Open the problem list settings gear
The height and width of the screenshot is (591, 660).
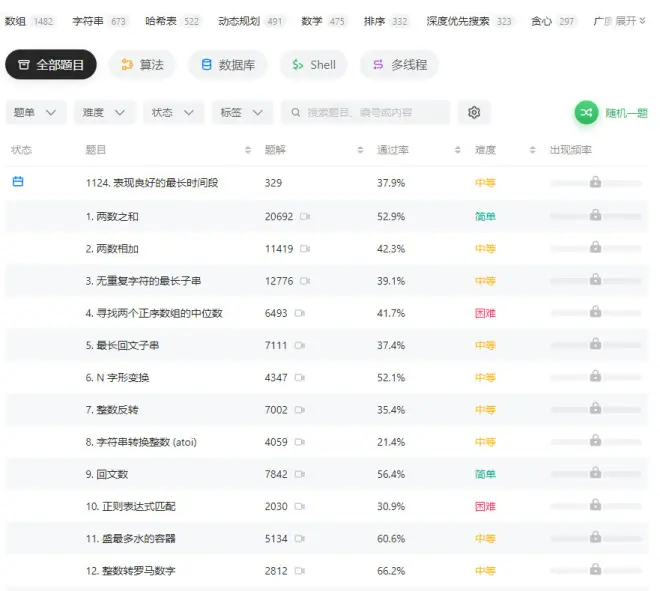tap(474, 113)
